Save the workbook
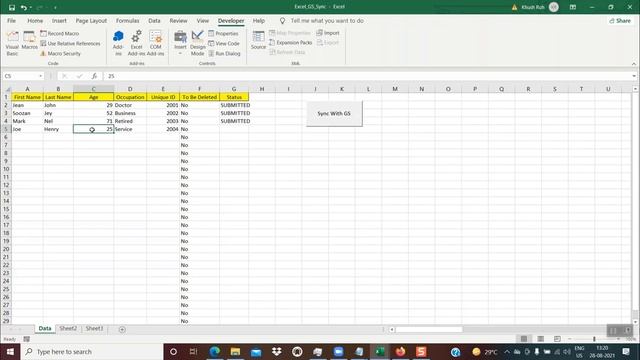The height and width of the screenshot is (360, 640). coord(12,7)
